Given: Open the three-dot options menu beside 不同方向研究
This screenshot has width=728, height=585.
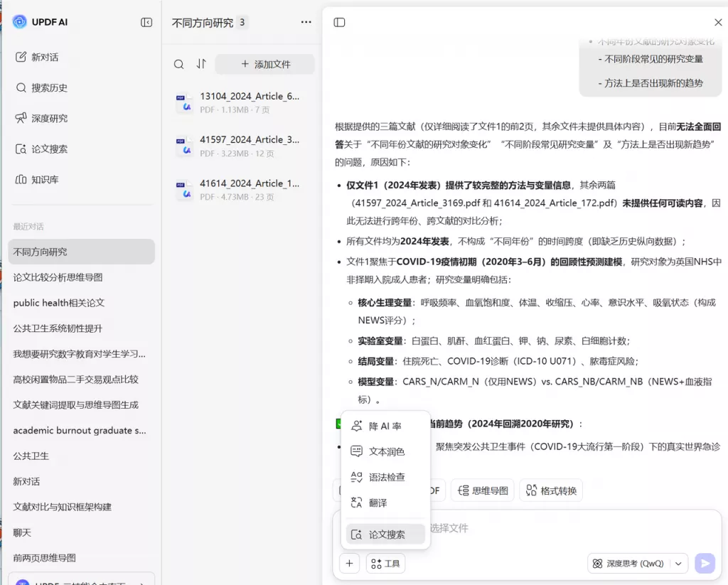Looking at the screenshot, I should (x=306, y=22).
